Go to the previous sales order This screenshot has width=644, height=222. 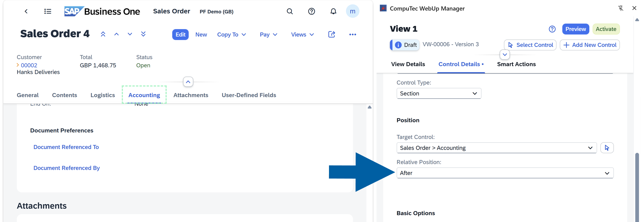click(116, 34)
